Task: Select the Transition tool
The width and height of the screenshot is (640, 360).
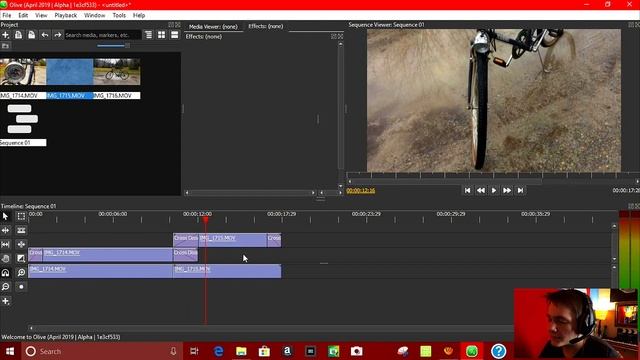Action: pos(21,258)
